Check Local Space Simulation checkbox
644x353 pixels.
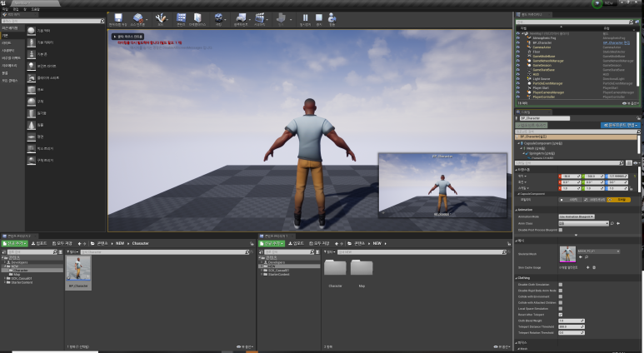[x=561, y=308]
